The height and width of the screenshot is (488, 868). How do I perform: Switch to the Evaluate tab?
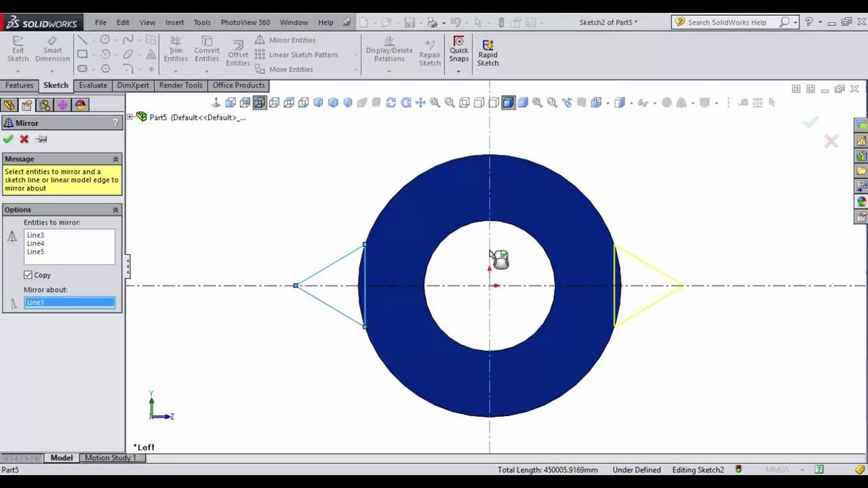tap(93, 85)
